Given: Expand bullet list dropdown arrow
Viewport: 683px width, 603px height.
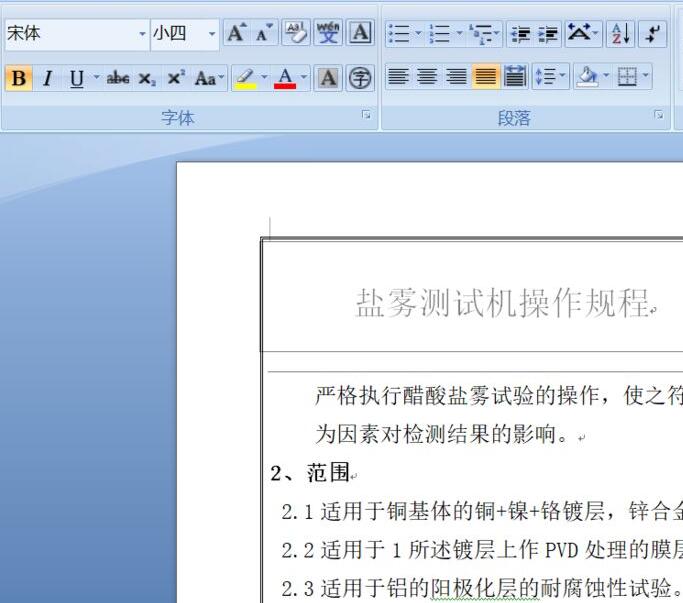Looking at the screenshot, I should [x=418, y=33].
